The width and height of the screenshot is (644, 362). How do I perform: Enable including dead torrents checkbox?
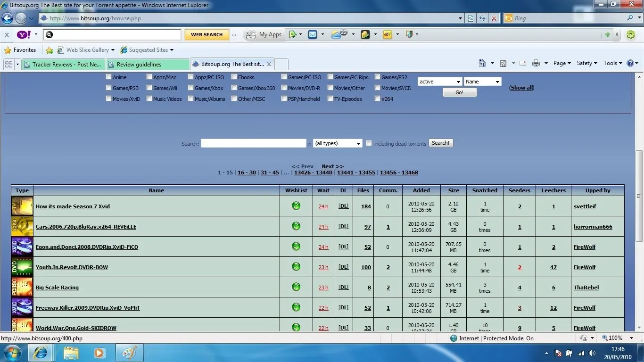[x=369, y=143]
